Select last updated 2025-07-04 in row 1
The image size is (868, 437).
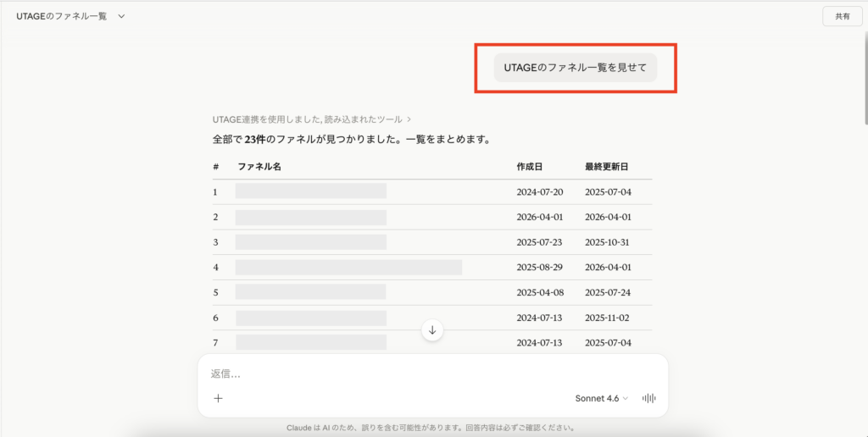coord(608,192)
